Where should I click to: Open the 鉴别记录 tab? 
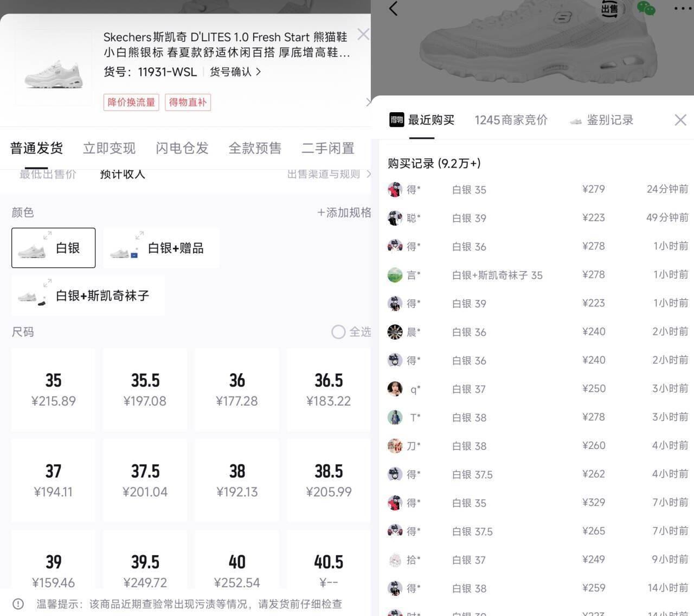coord(602,120)
